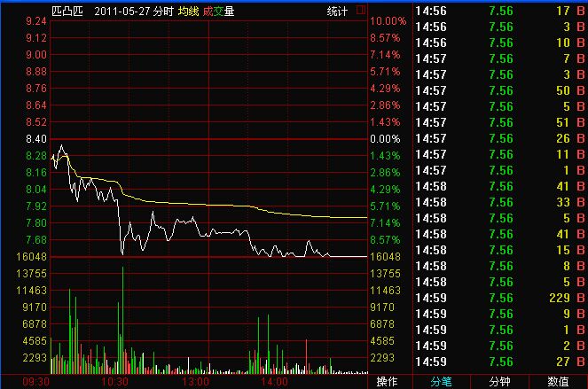
Task: Click the stock name 匹凸匹
Action: pos(67,11)
